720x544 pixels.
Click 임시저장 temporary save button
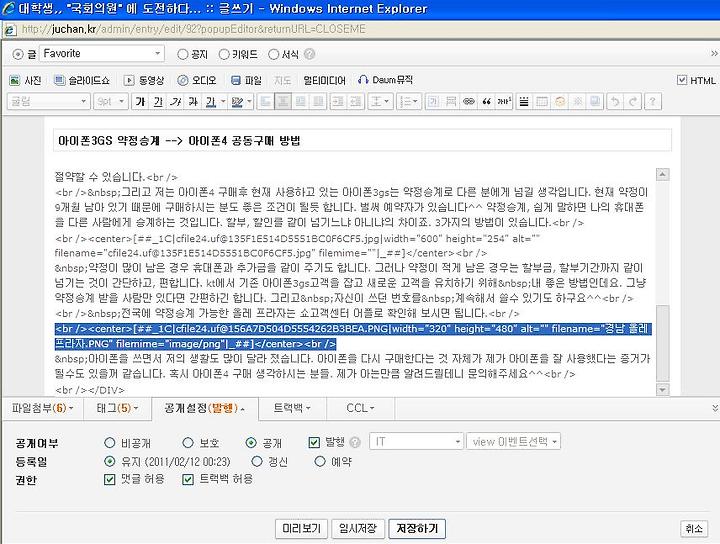358,528
